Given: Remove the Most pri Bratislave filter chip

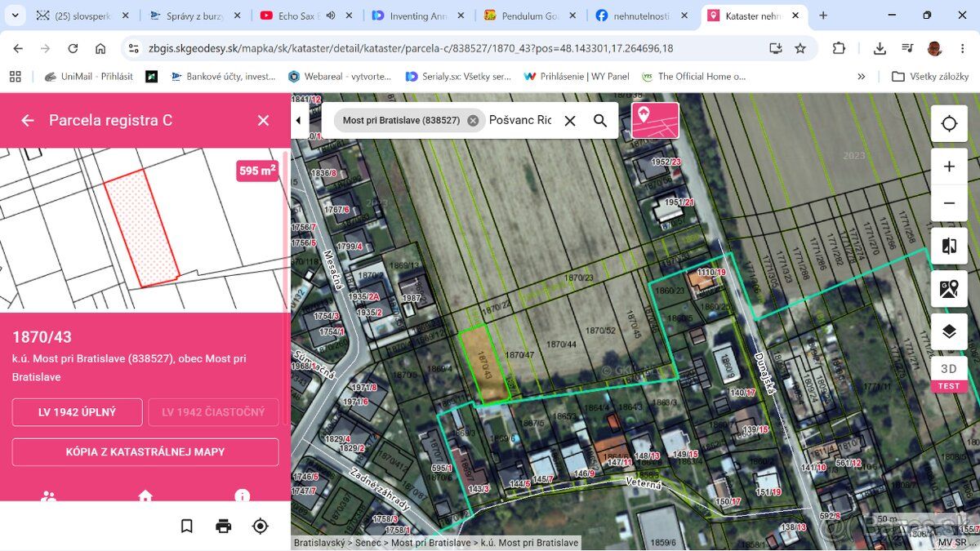Looking at the screenshot, I should pos(473,120).
